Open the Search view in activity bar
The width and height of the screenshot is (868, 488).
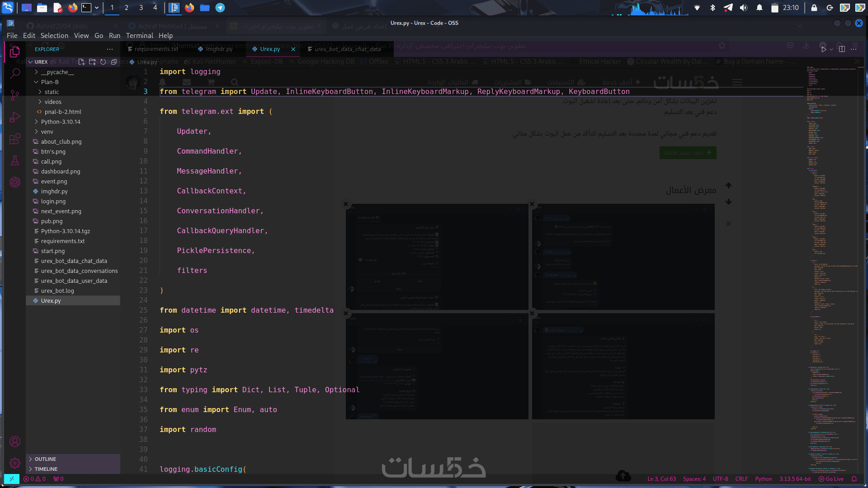point(15,73)
